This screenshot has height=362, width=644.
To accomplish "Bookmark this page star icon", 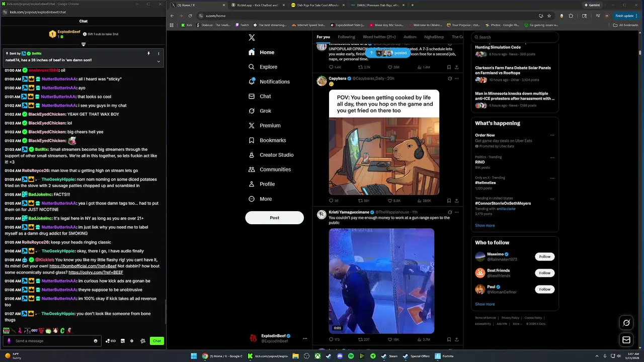I will click(549, 16).
